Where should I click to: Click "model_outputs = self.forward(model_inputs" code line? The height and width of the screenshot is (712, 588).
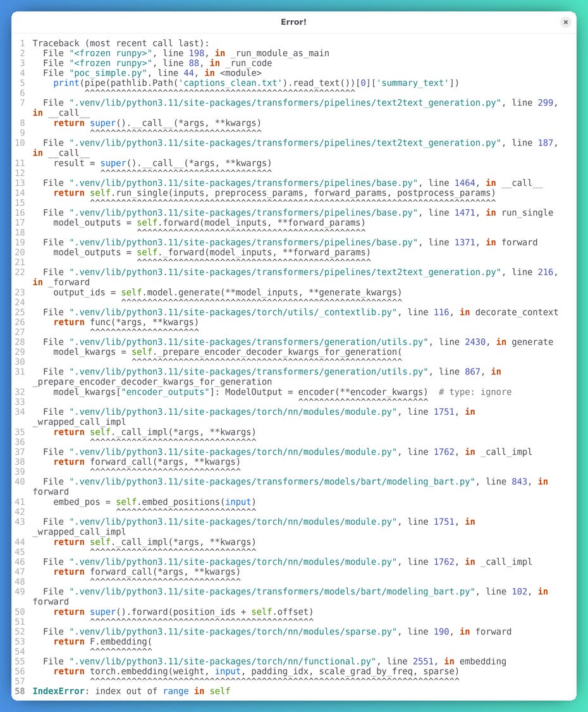coord(209,223)
